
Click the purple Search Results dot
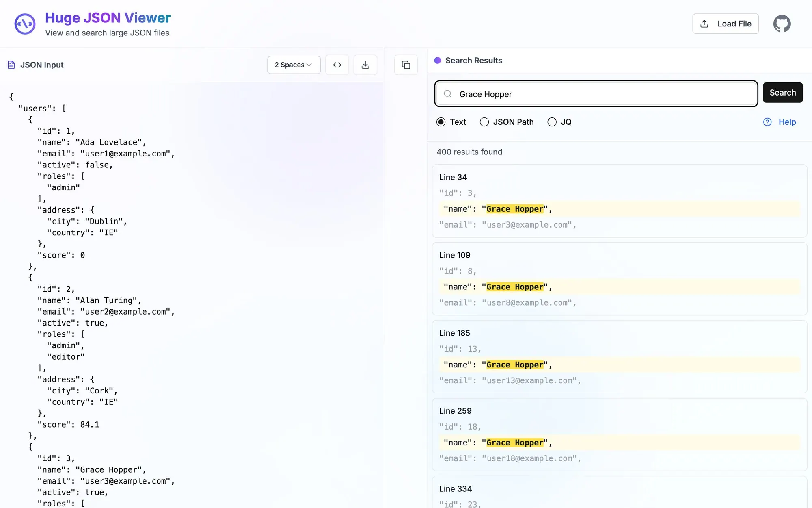(438, 61)
